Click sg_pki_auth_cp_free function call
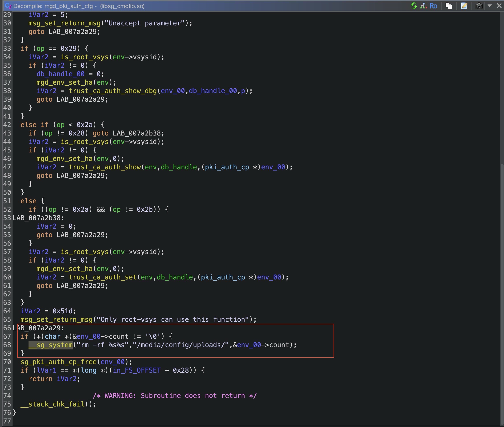Viewport: 504px width, 427px height. (x=59, y=362)
